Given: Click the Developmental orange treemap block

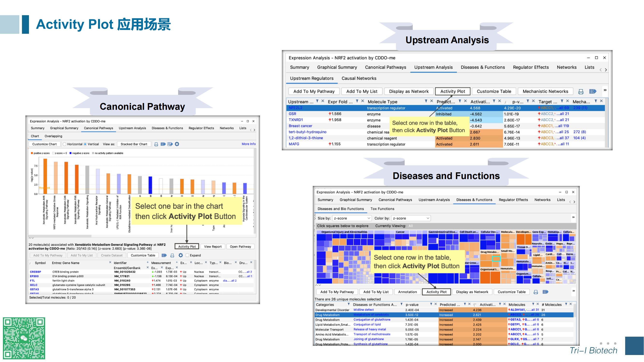Looking at the screenshot, I should coord(524,239).
